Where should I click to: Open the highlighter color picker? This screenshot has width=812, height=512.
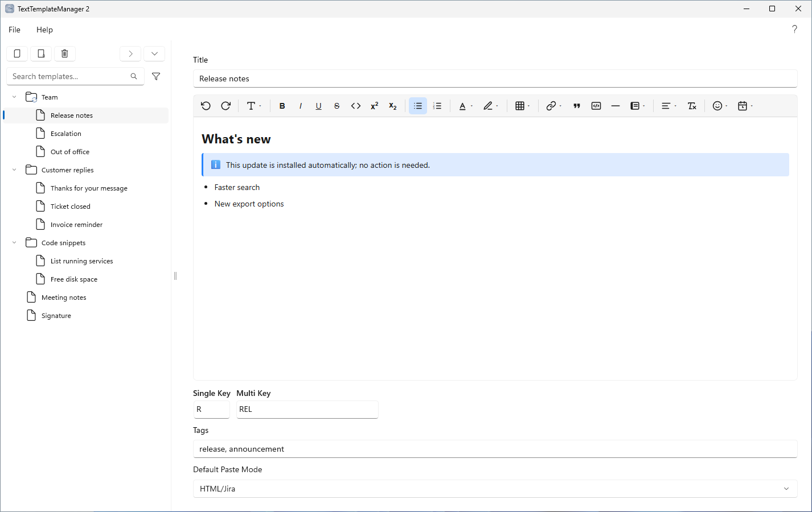click(x=490, y=106)
